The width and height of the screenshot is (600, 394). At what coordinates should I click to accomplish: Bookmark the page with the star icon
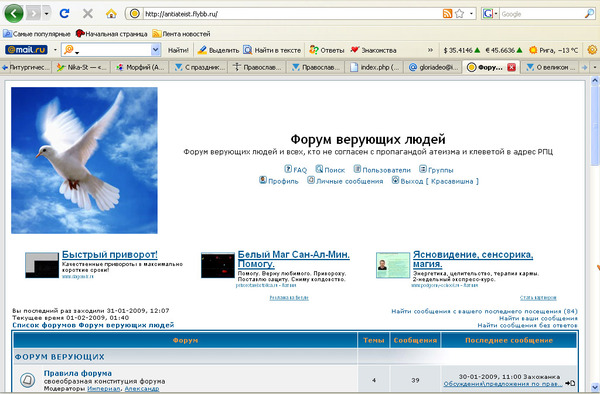pos(460,14)
